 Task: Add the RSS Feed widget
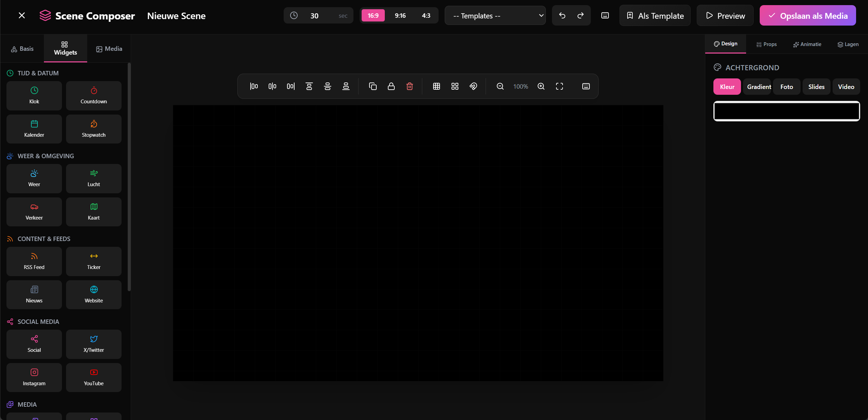[34, 261]
